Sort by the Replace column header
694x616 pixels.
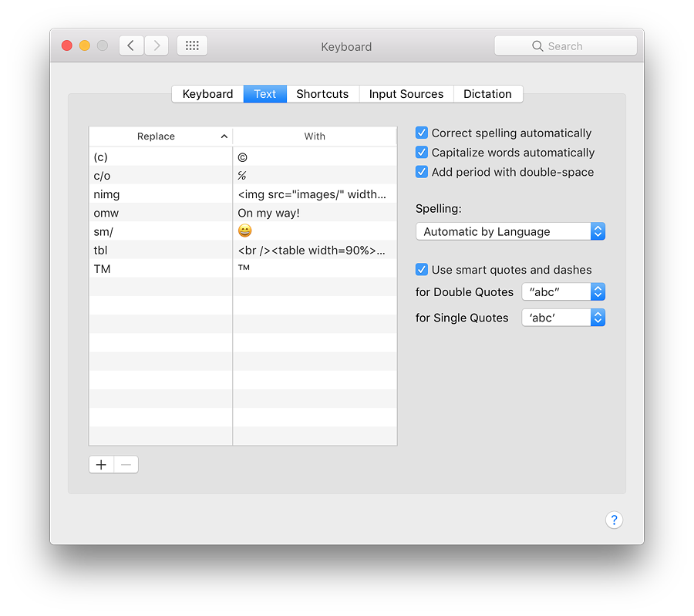point(160,136)
